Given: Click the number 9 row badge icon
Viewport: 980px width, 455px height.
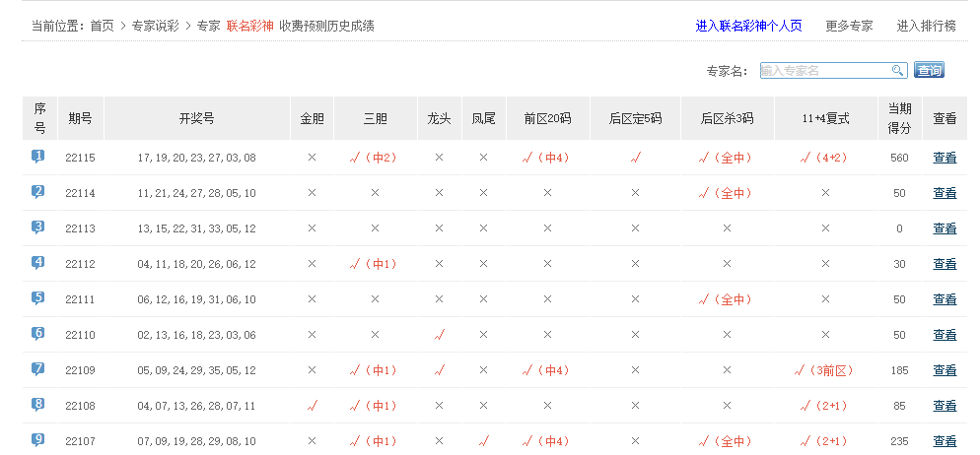Looking at the screenshot, I should tap(38, 440).
